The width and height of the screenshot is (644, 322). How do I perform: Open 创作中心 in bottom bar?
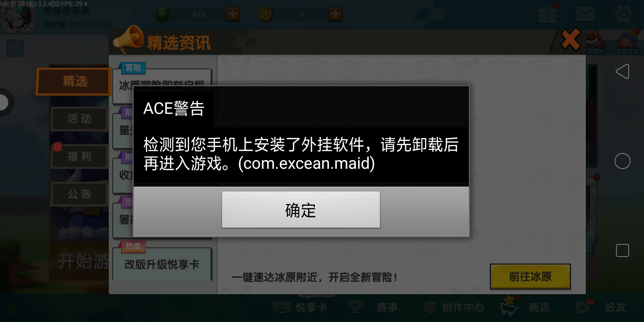[x=454, y=307]
